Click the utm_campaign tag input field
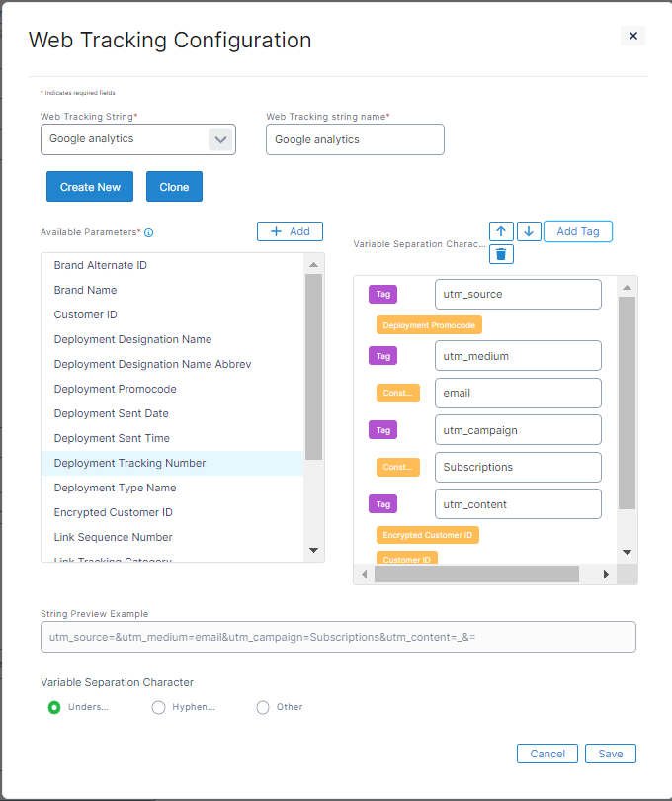 (518, 430)
